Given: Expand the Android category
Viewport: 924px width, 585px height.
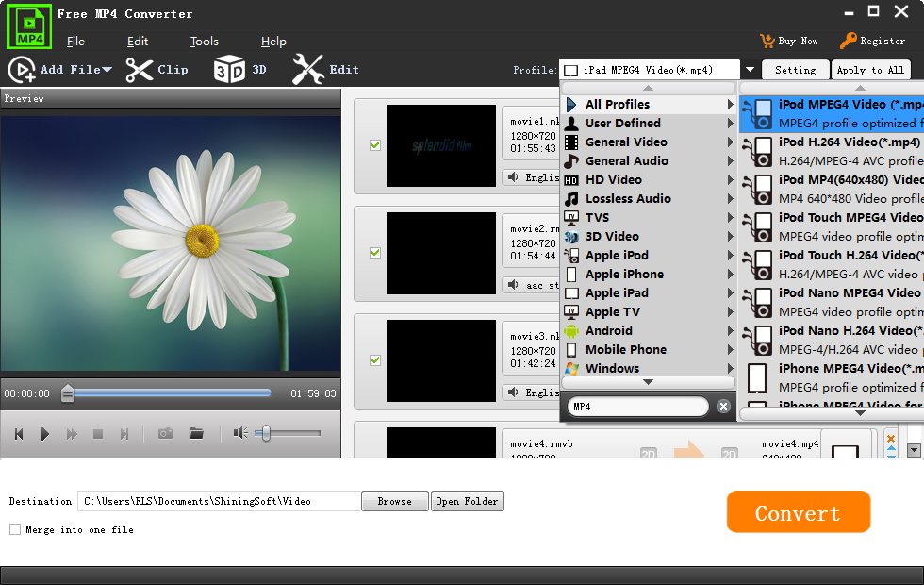Looking at the screenshot, I should pos(650,331).
